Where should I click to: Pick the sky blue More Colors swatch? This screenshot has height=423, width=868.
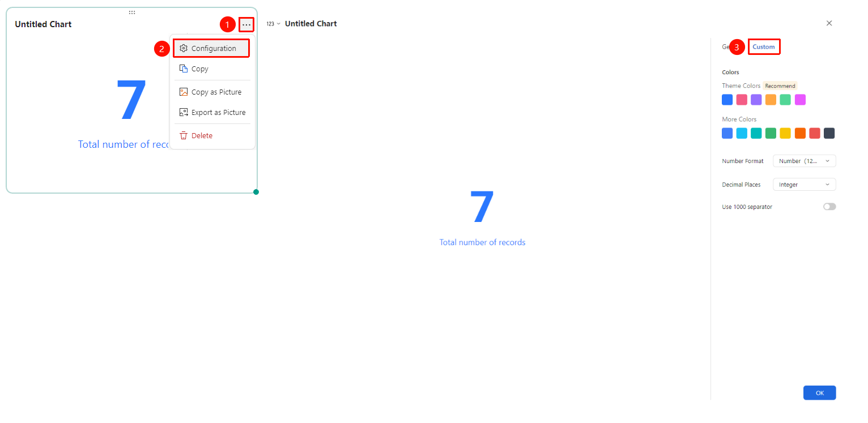pos(742,133)
